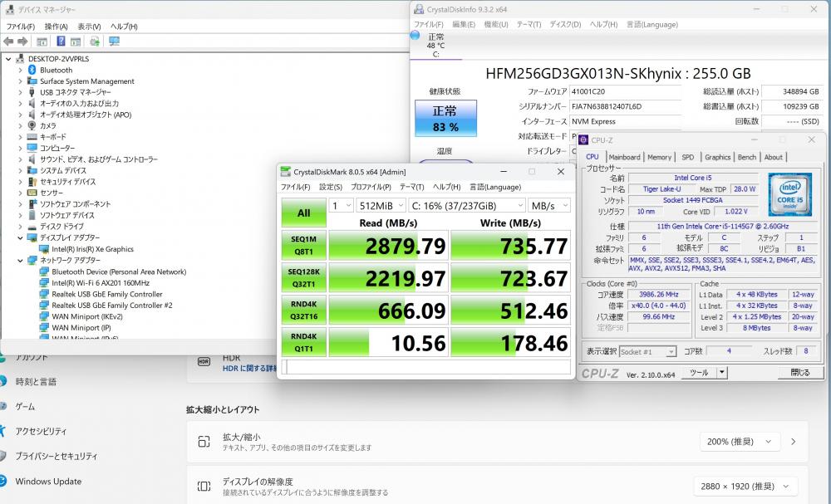
Task: Run the RND4K Q1T1 test
Action: (x=303, y=343)
